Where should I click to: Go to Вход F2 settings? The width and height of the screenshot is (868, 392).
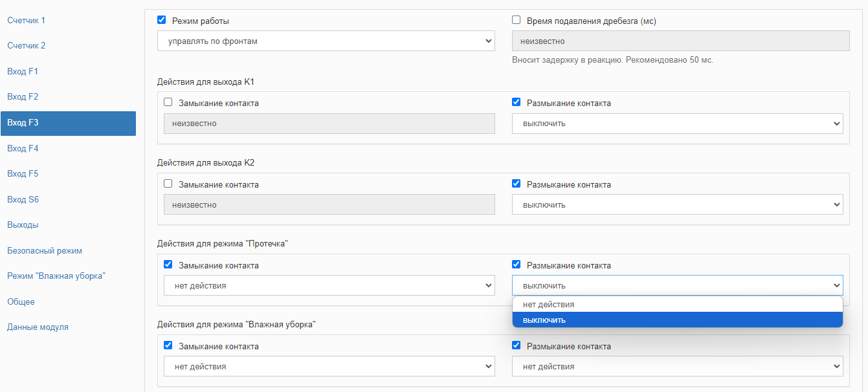[x=23, y=96]
